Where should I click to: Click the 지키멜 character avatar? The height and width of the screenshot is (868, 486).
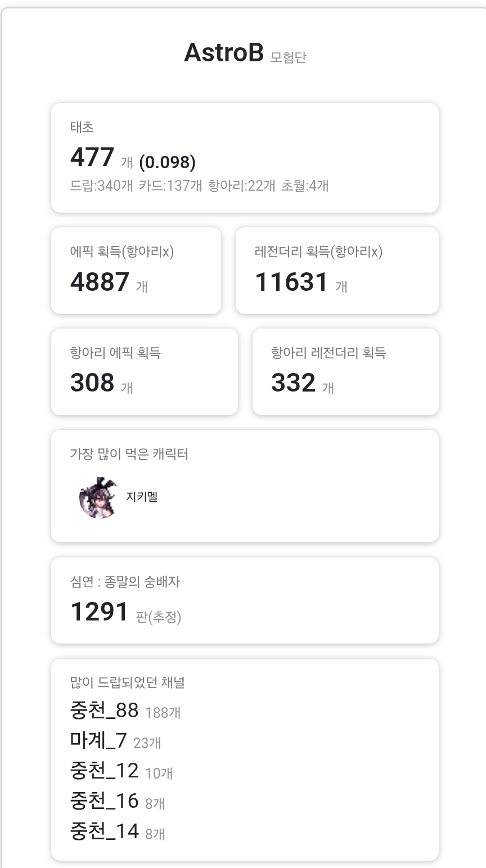[100, 497]
